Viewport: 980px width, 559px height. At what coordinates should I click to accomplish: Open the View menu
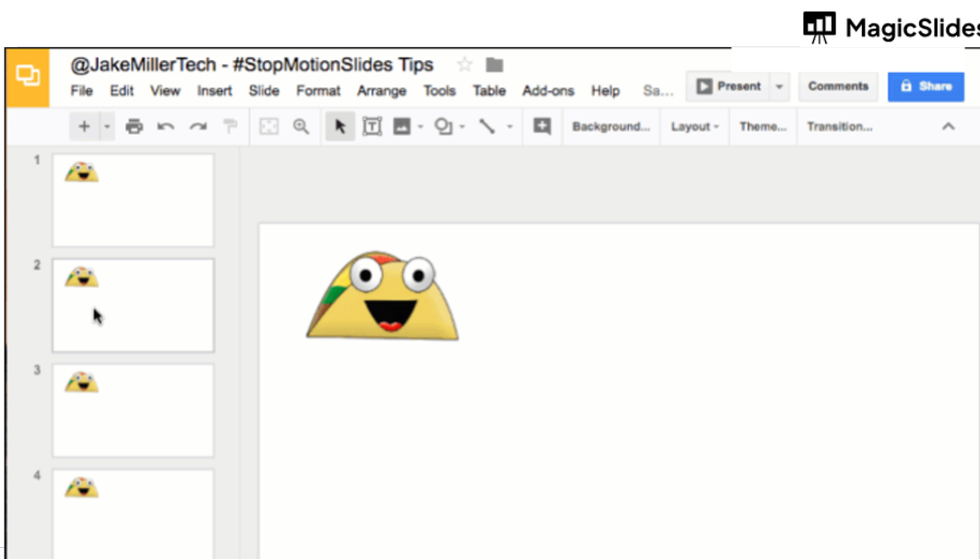pos(165,90)
